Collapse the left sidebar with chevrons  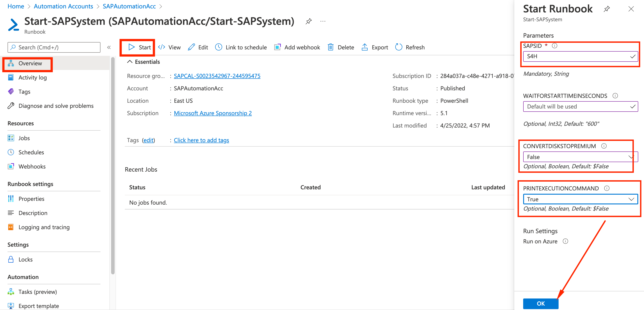(x=109, y=47)
